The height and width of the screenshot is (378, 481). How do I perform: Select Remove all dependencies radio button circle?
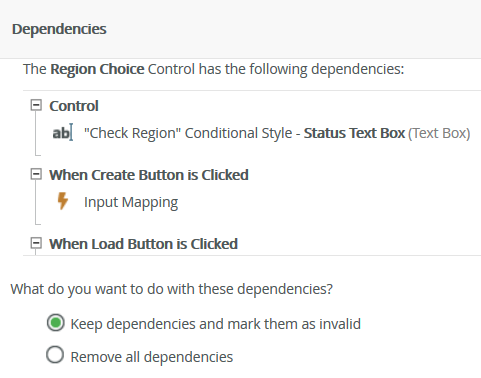click(x=55, y=354)
